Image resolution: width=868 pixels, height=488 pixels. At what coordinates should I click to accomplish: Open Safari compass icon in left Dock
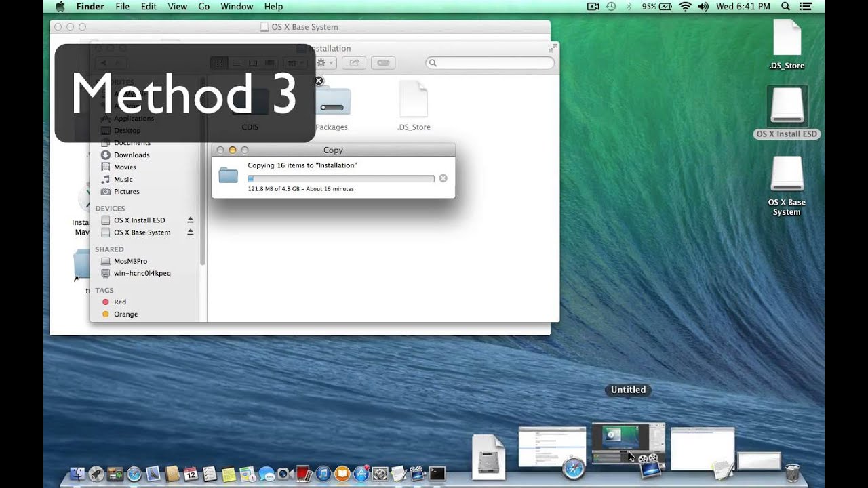coord(134,474)
